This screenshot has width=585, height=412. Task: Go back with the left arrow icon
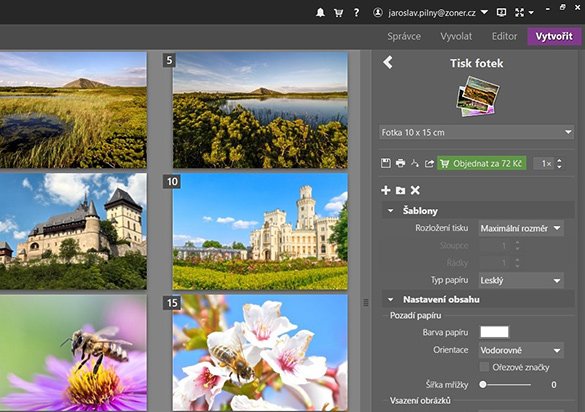[388, 62]
